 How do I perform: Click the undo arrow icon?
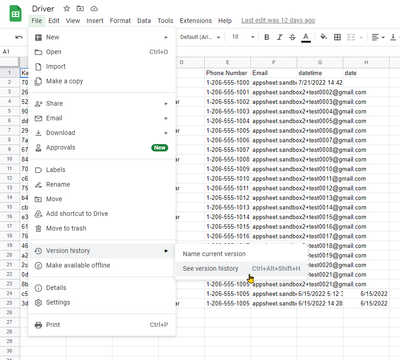click(19, 37)
